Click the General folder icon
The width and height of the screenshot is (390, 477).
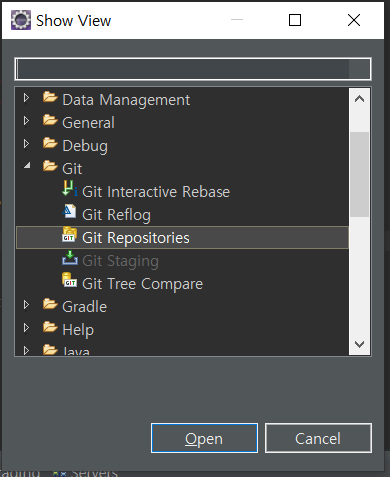[50, 120]
